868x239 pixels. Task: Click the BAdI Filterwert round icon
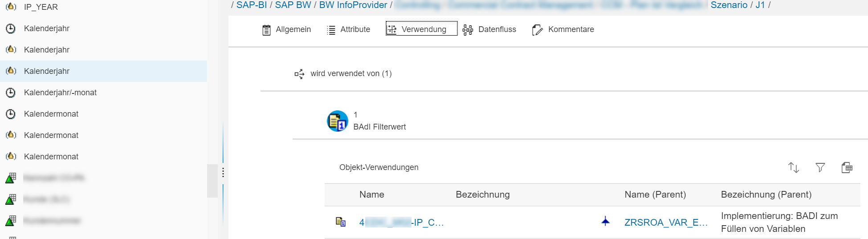tap(338, 121)
